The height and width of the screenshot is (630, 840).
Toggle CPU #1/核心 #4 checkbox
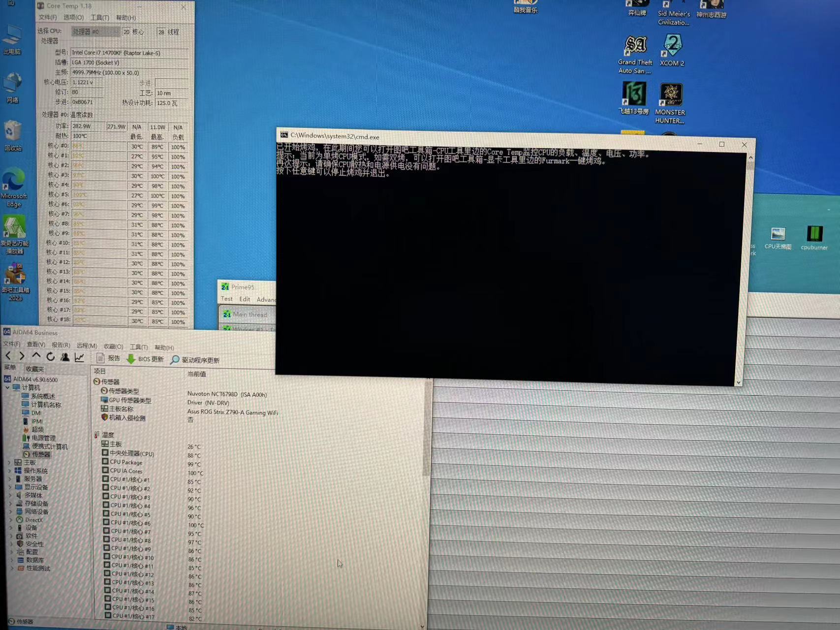[x=106, y=505]
